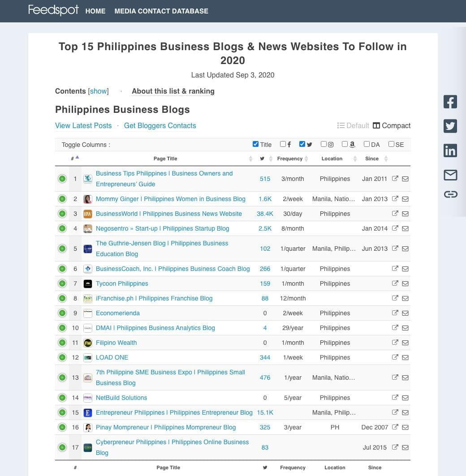
Task: Copy page link via sidebar chain icon
Action: (450, 194)
